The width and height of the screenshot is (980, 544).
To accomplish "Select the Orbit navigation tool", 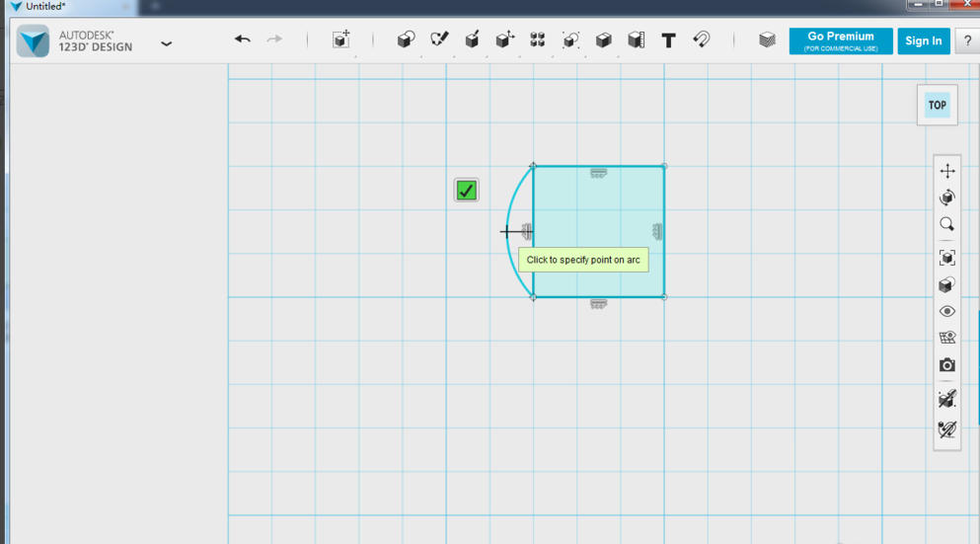I will click(x=946, y=197).
